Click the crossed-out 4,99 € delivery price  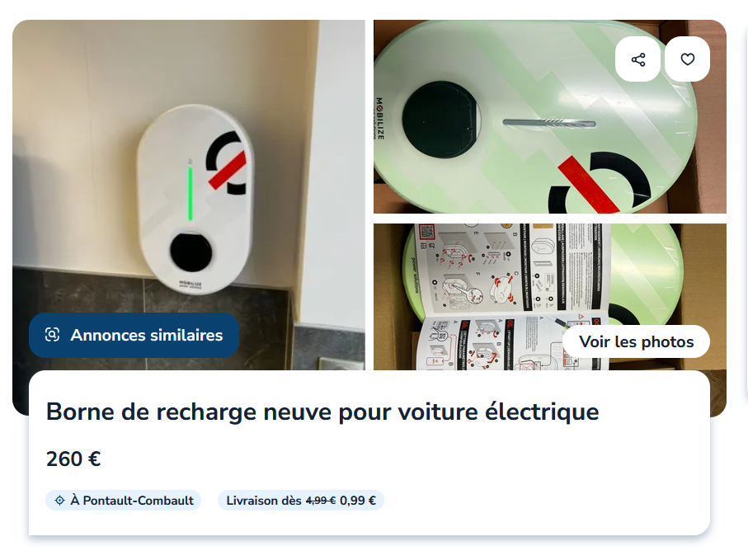[321, 501]
